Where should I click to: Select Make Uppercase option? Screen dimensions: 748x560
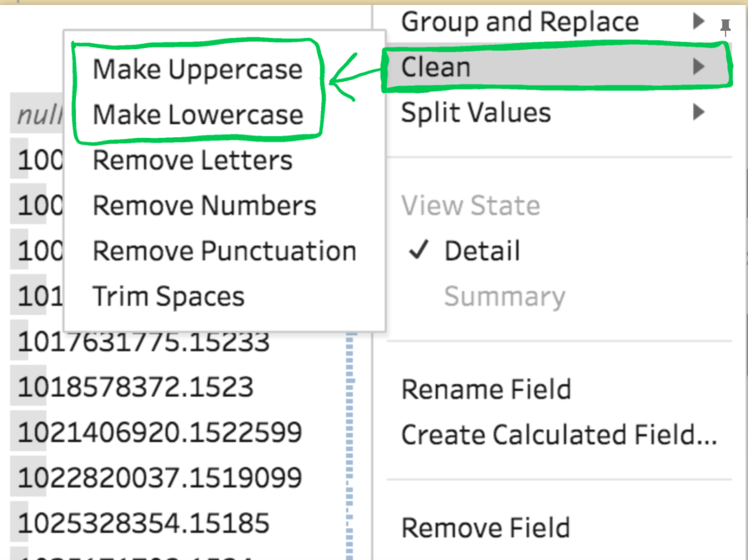198,69
